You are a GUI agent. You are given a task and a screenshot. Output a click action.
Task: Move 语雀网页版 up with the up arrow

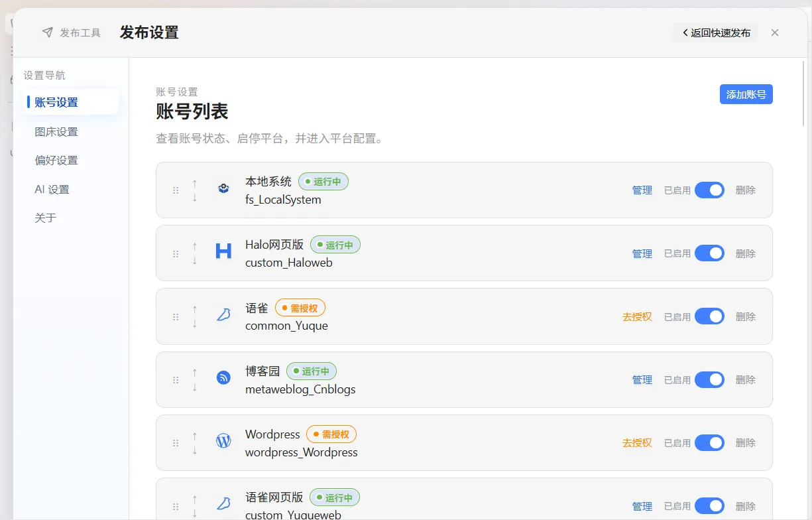point(194,499)
